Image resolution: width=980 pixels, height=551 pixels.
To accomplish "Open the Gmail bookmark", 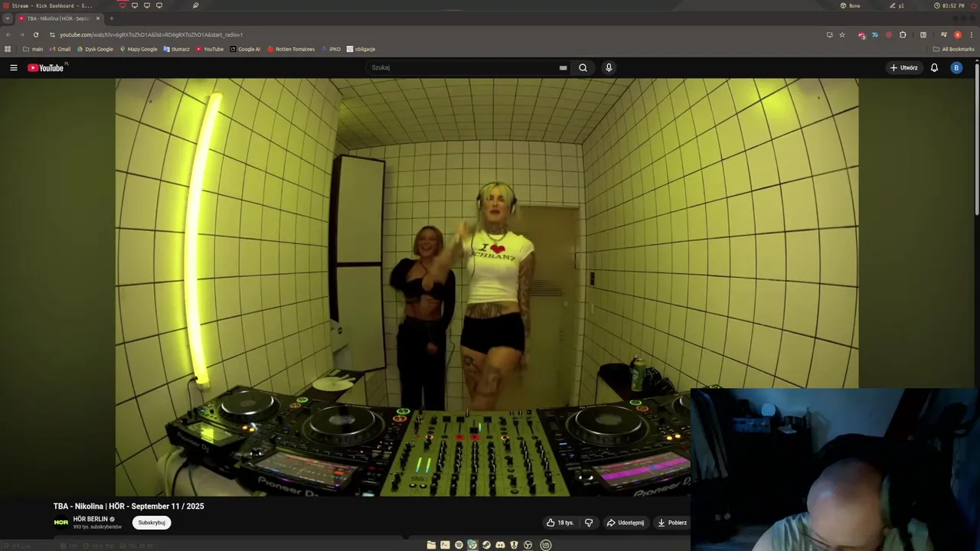I will click(60, 49).
